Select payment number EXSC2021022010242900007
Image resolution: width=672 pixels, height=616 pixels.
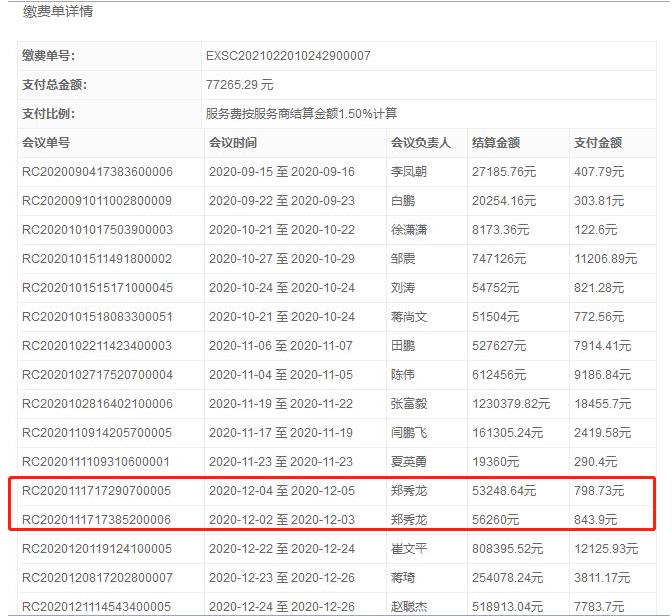(287, 56)
